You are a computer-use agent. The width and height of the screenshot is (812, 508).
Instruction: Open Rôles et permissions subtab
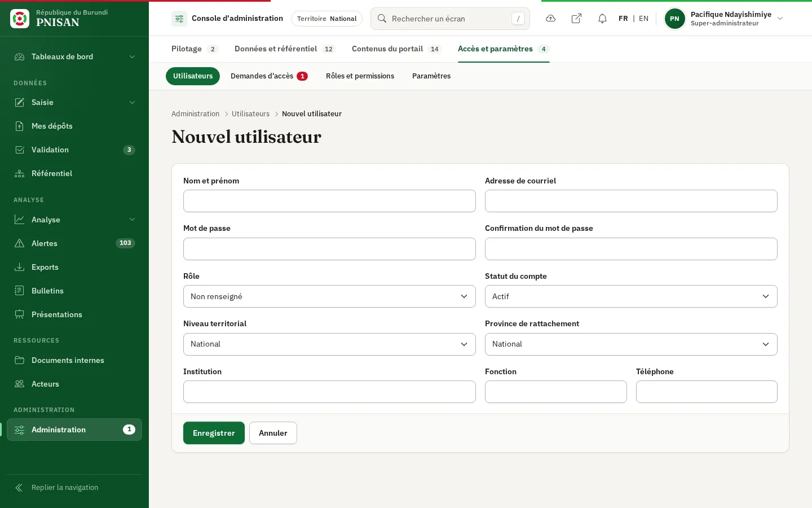point(360,76)
